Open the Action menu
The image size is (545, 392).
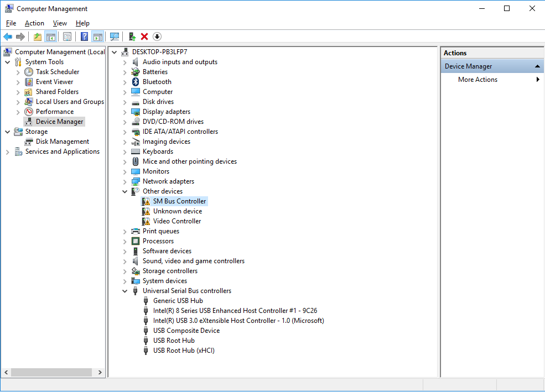(x=34, y=23)
